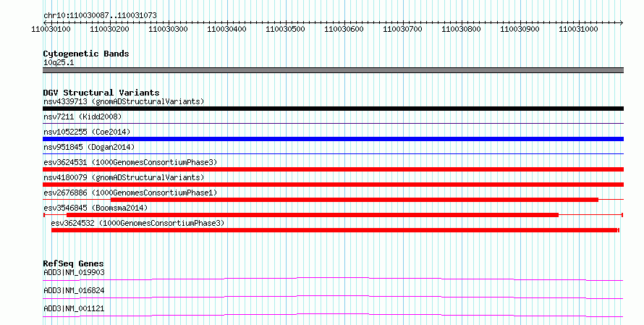Open the ADD3|NM_016824 gene label

point(74,290)
